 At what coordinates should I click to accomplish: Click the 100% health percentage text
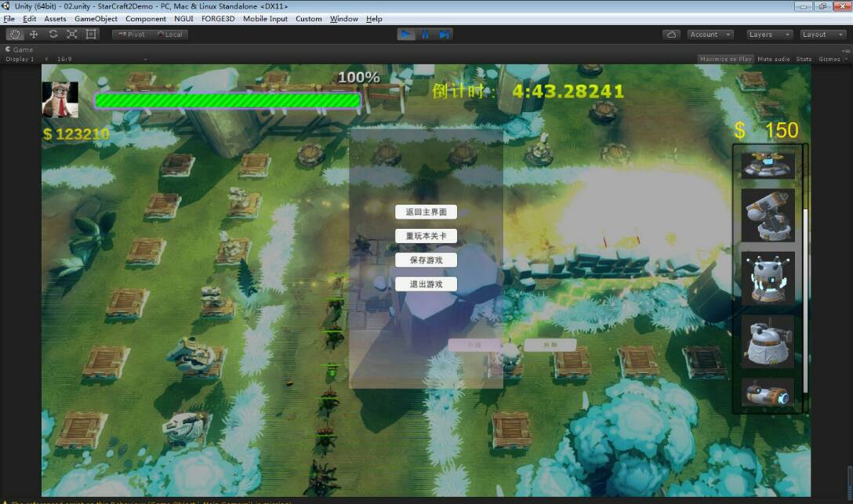point(358,78)
